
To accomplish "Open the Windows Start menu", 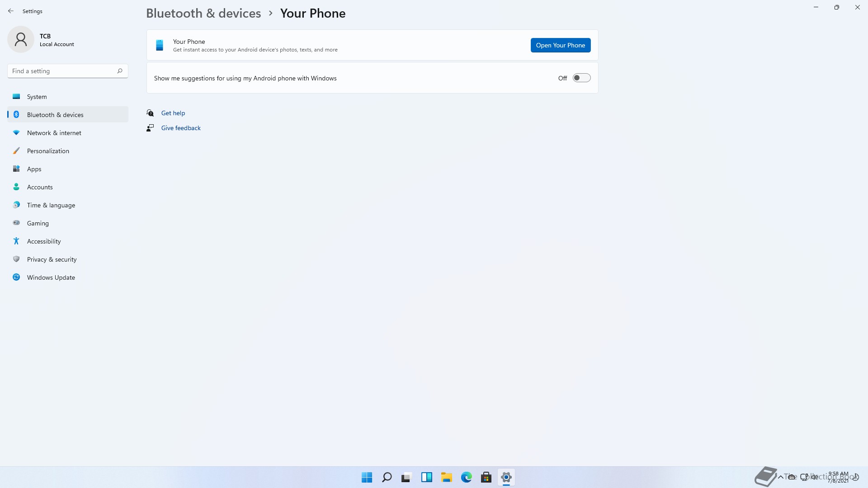I will pyautogui.click(x=367, y=477).
